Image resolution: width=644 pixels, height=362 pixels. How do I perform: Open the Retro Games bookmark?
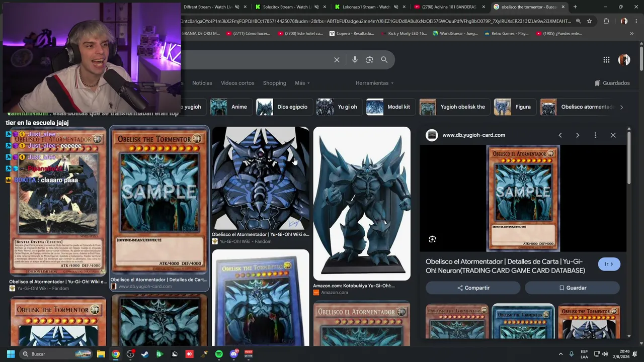tap(506, 34)
